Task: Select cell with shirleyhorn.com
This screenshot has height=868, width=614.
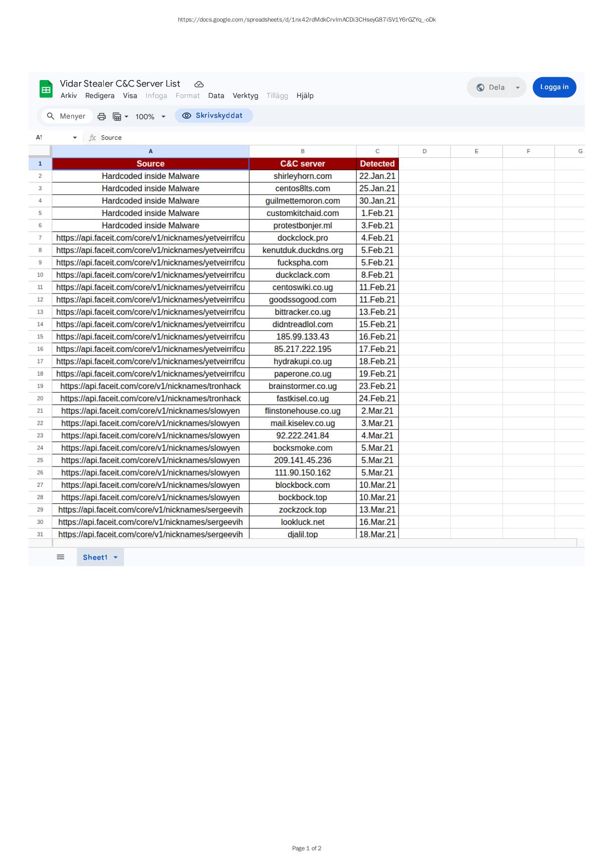Action: point(303,176)
